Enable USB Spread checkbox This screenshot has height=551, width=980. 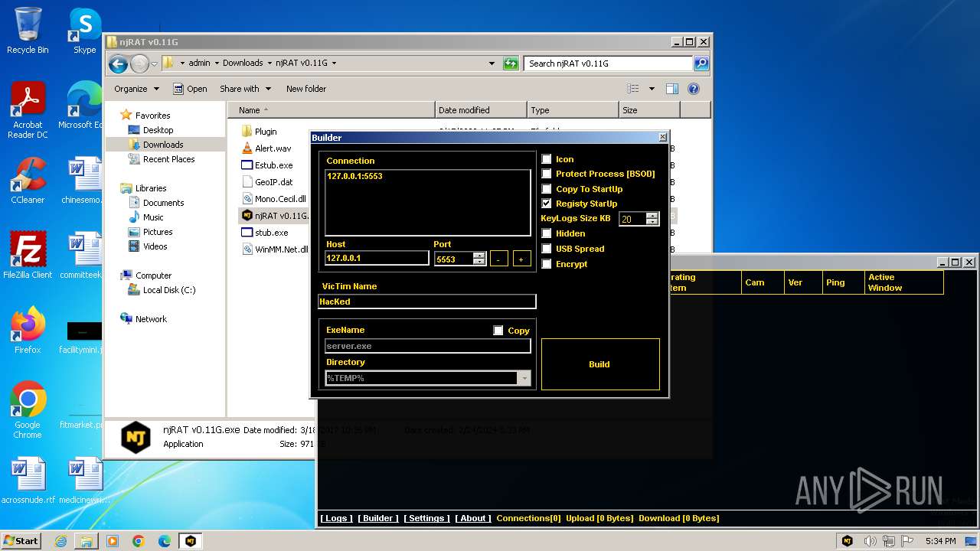pyautogui.click(x=547, y=249)
